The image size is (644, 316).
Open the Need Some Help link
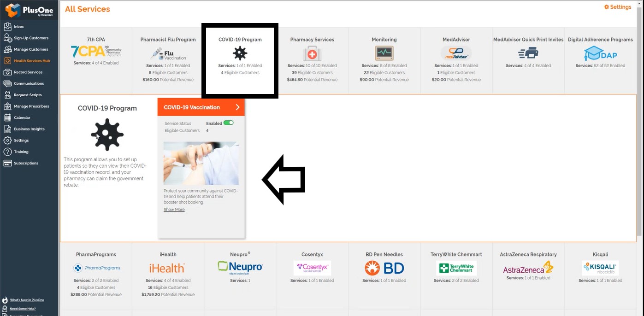click(x=23, y=309)
